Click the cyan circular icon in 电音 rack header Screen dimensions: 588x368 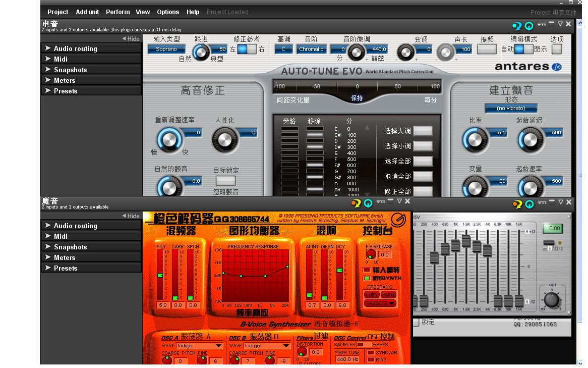click(529, 26)
